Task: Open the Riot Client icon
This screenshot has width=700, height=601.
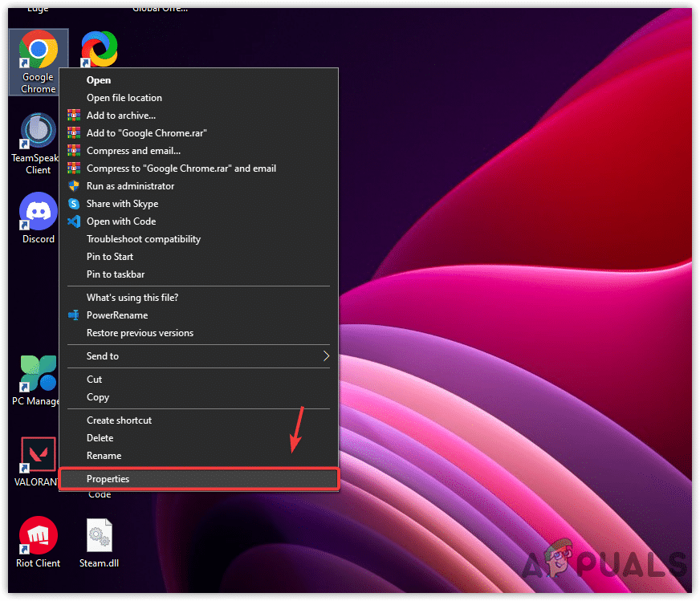Action: click(37, 534)
